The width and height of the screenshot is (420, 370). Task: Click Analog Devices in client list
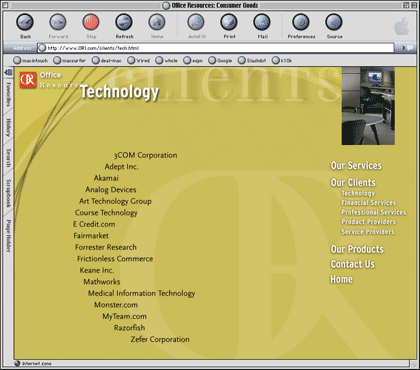111,190
